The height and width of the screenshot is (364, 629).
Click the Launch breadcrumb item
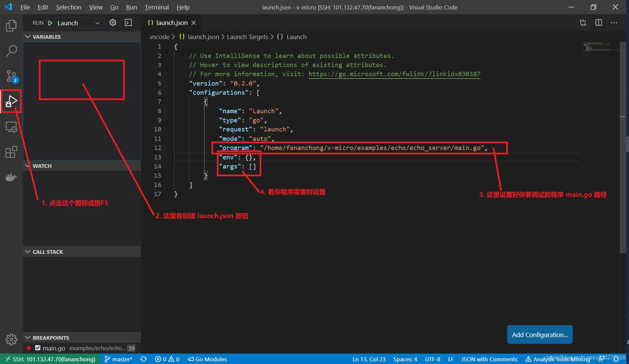coord(292,37)
